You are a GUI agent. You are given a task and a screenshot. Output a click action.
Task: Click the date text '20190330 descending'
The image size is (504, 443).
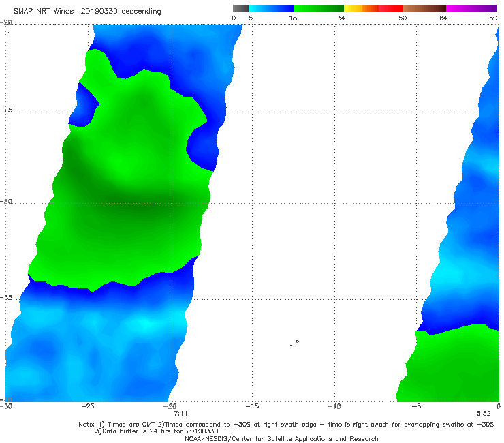[121, 12]
